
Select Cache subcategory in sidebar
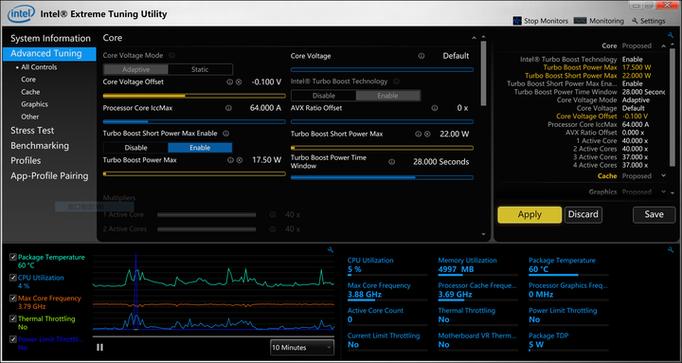click(x=30, y=92)
